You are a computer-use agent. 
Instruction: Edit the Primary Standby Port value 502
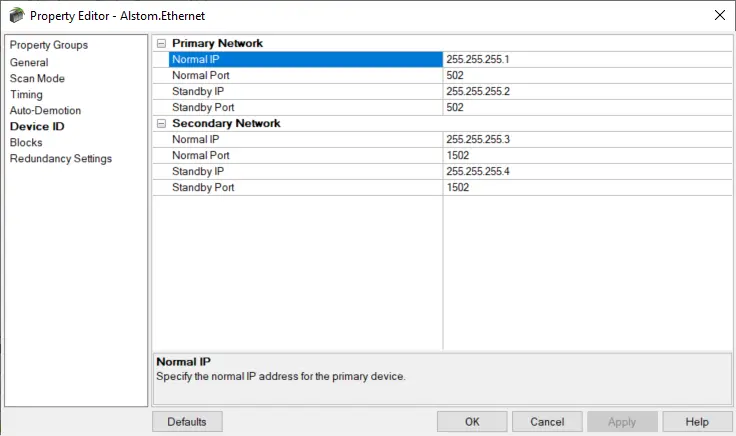[x=587, y=107]
